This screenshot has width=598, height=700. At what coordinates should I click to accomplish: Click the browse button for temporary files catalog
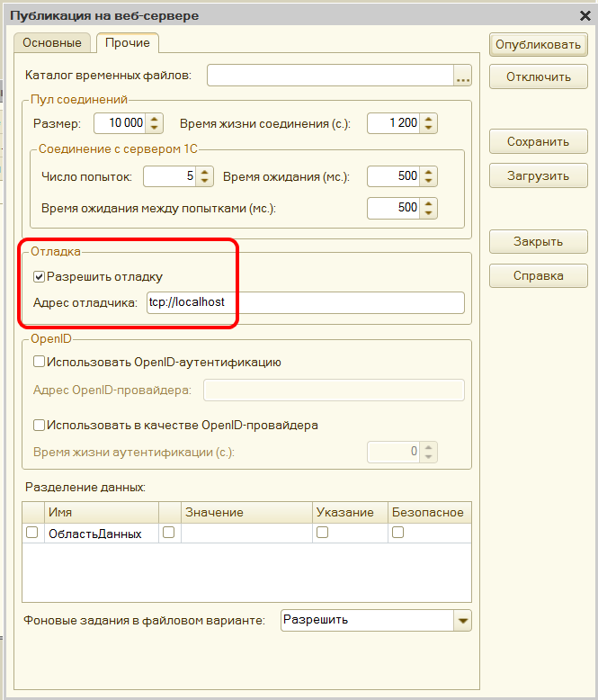(x=463, y=76)
